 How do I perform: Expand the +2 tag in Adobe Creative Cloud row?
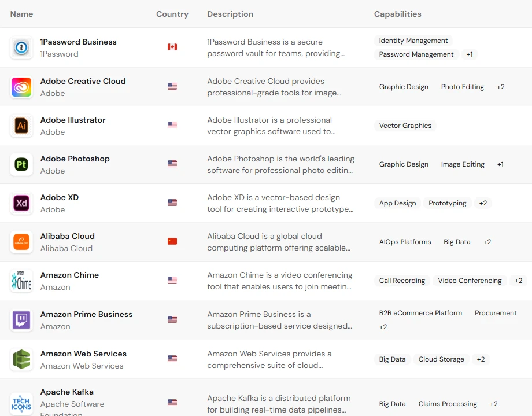coord(501,87)
